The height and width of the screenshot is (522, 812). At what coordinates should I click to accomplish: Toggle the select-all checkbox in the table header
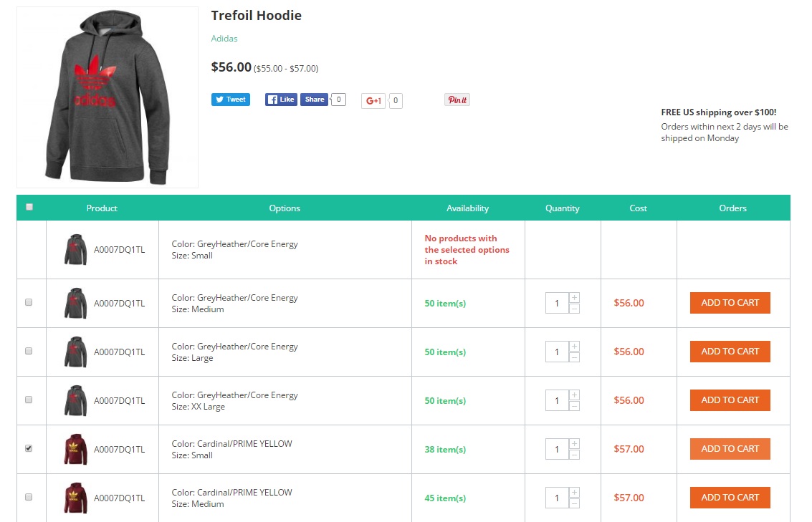pyautogui.click(x=29, y=207)
